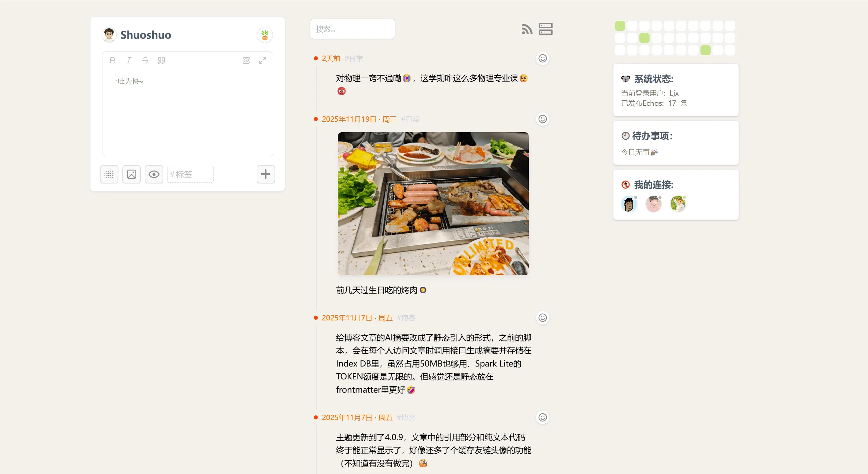The width and height of the screenshot is (868, 474).
Task: Click into the 搜索 search box
Action: (352, 29)
